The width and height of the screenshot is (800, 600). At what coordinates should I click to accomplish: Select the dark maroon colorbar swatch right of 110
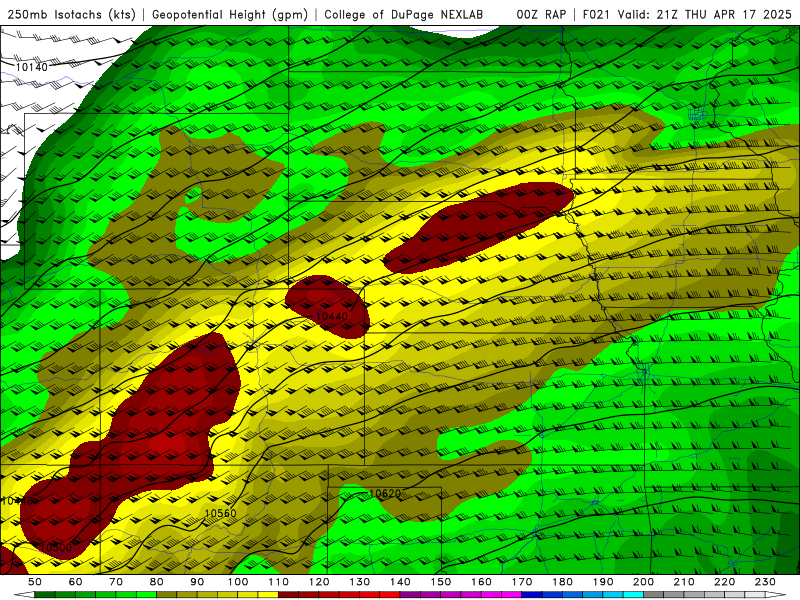pyautogui.click(x=289, y=594)
